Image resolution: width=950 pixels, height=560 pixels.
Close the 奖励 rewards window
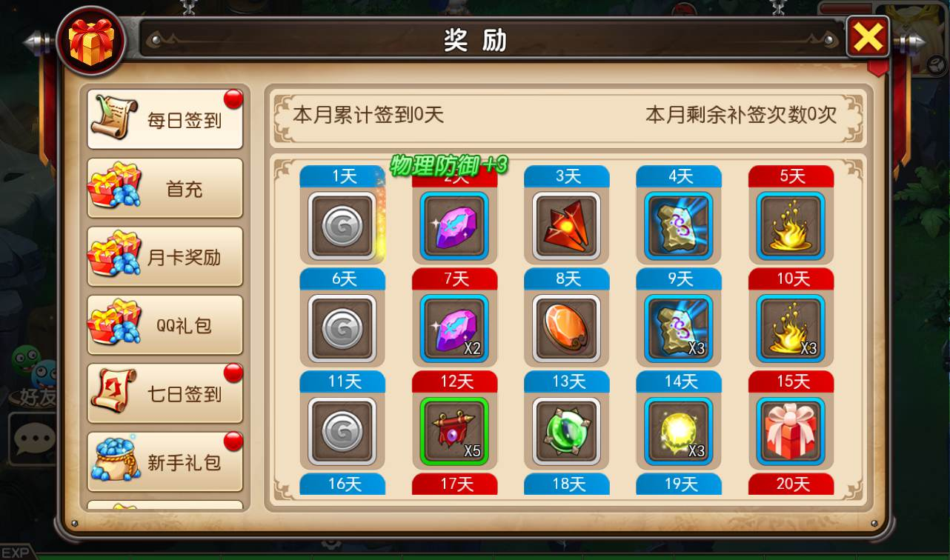point(868,37)
